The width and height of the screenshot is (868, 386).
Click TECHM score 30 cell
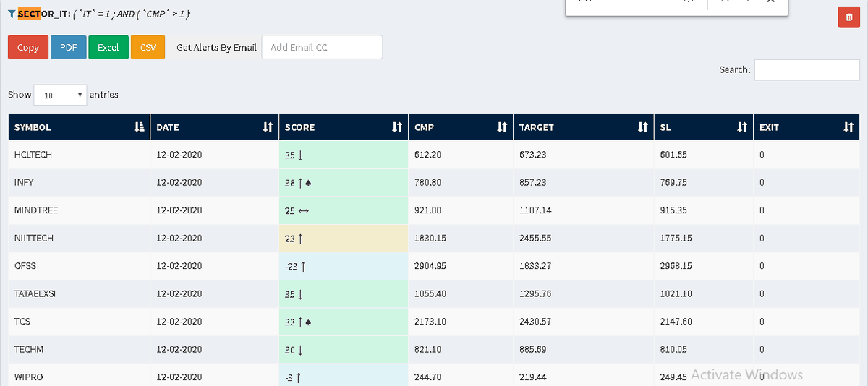[x=344, y=349]
